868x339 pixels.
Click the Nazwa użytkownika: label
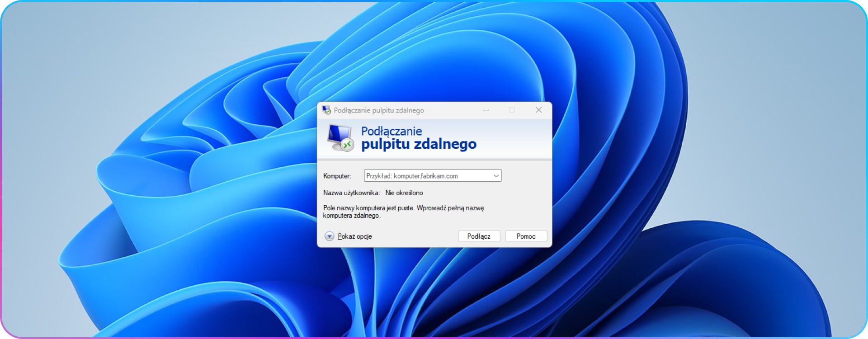click(351, 193)
